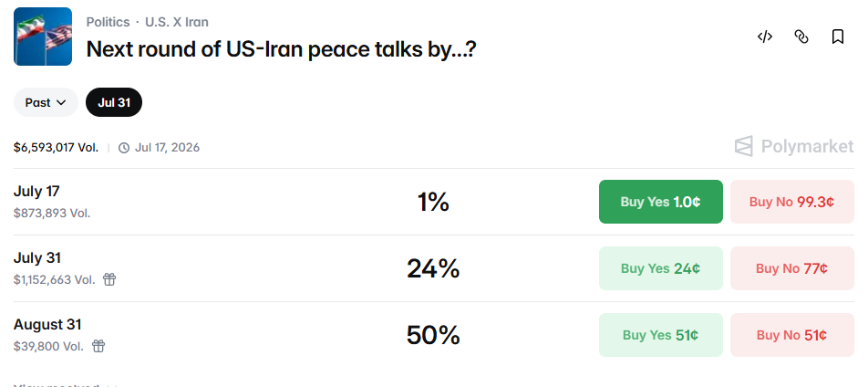Viewport: 868px width, 387px height.
Task: Bookmark this market with the bookmark icon
Action: [x=838, y=37]
